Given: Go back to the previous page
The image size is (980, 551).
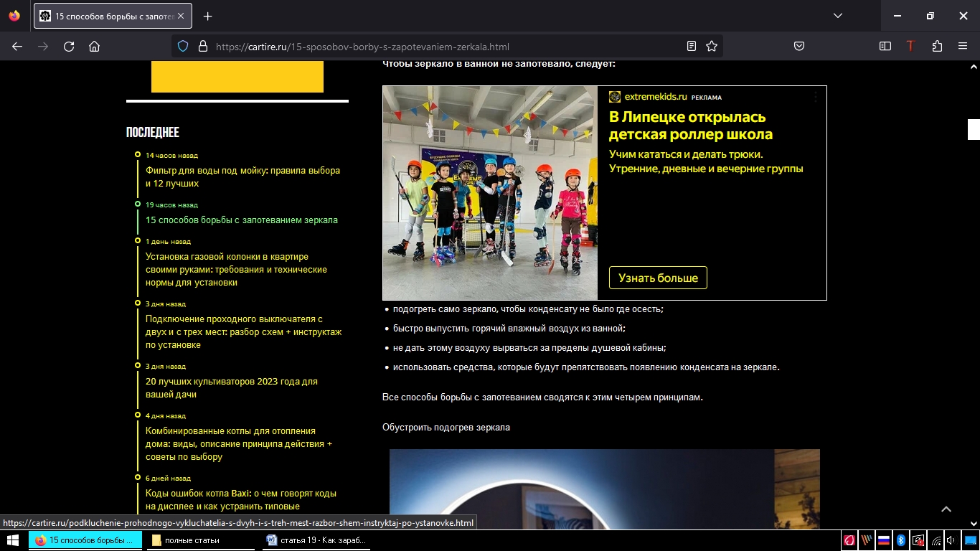Looking at the screenshot, I should click(17, 46).
